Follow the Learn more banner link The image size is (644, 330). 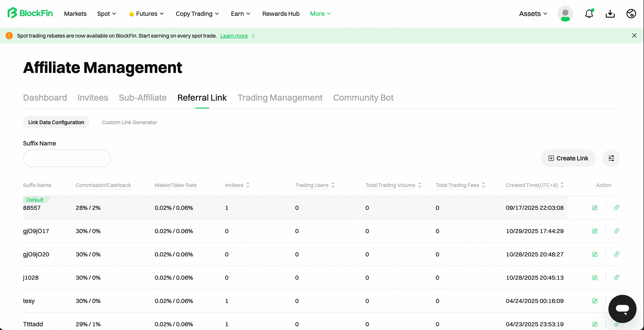(x=234, y=36)
